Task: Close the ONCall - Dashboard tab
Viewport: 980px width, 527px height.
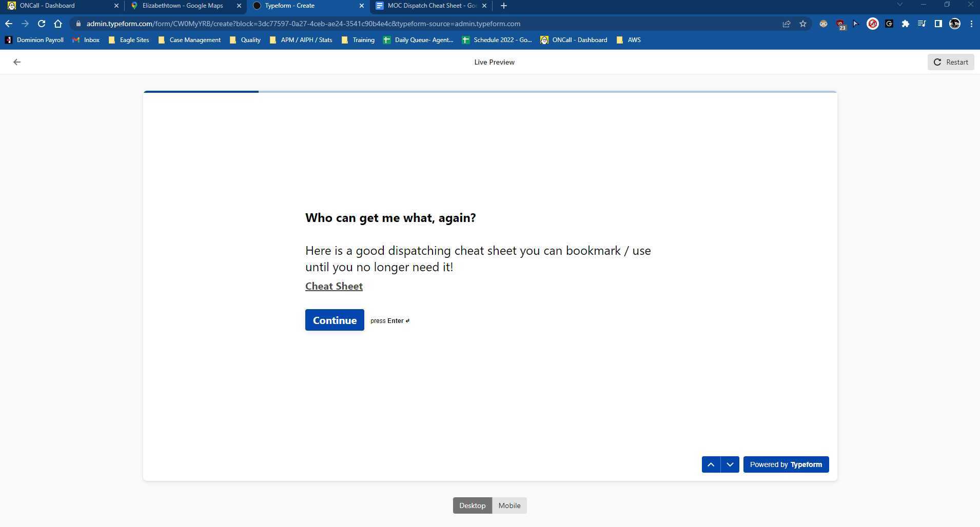Action: pyautogui.click(x=116, y=6)
